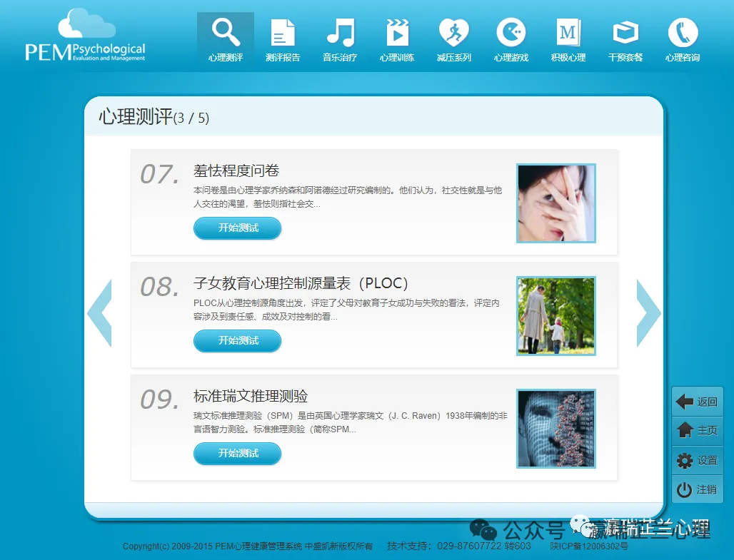The width and height of the screenshot is (734, 560).
Task: Start the 子女教育心理控制源量表 test
Action: (238, 341)
